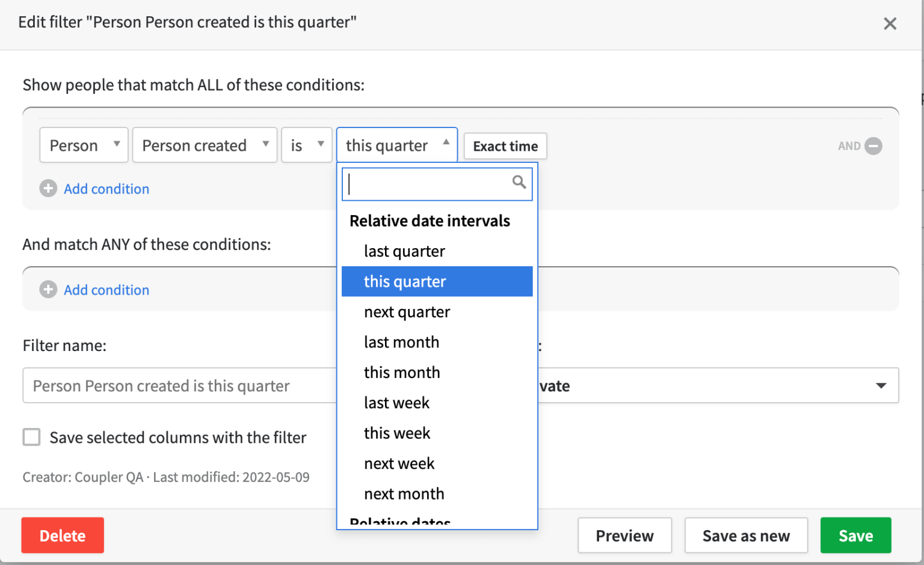Open the Person entity dropdown
The height and width of the screenshot is (565, 924).
[84, 145]
